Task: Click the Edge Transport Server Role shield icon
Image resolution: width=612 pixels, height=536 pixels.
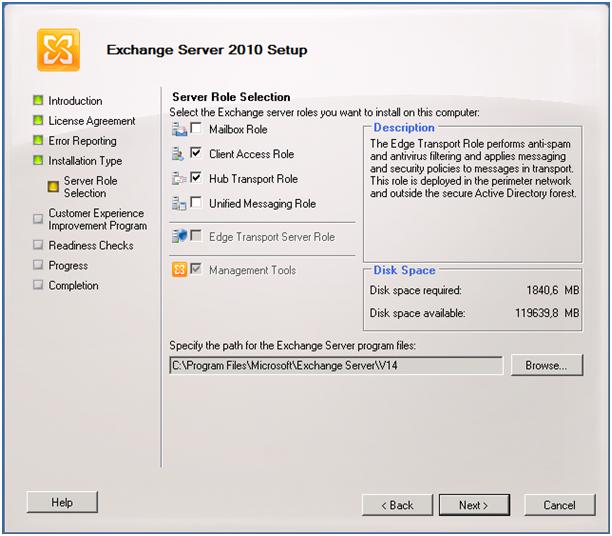Action: [180, 236]
